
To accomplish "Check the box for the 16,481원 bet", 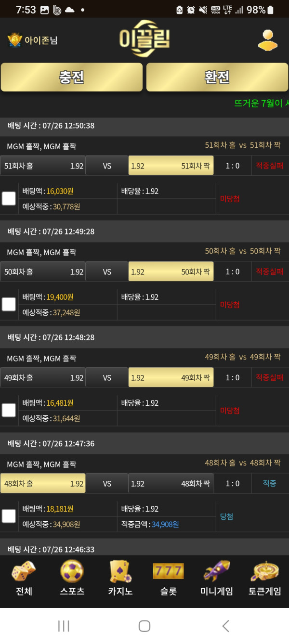I will pos(9,410).
